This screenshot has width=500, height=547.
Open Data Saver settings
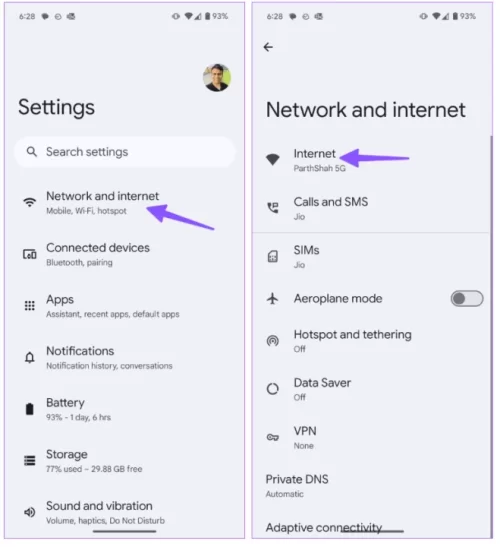pos(371,389)
